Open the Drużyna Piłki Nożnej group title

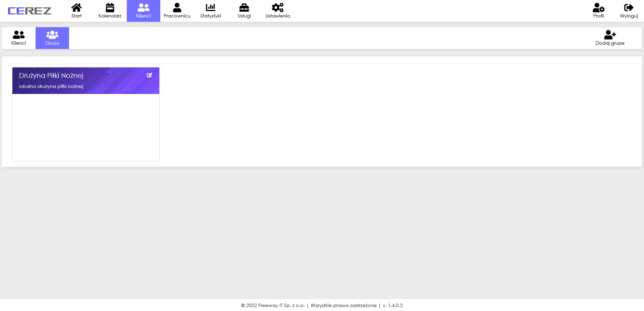51,75
